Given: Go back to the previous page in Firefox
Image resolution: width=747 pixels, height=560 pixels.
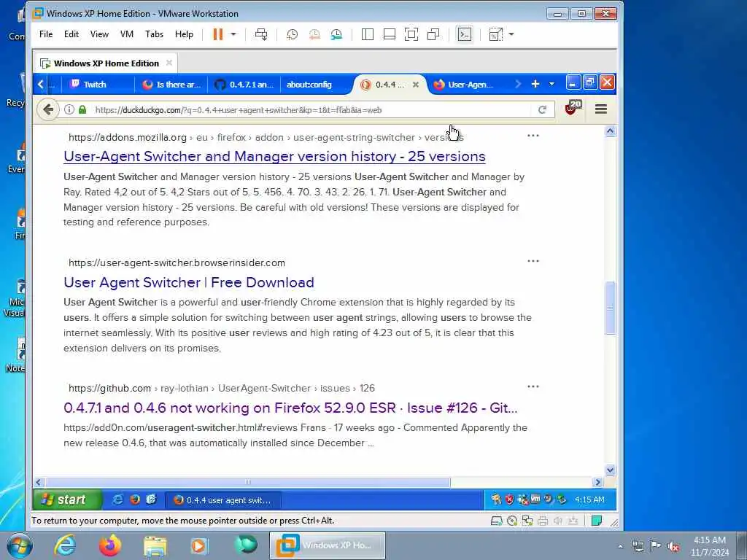Looking at the screenshot, I should coord(47,109).
